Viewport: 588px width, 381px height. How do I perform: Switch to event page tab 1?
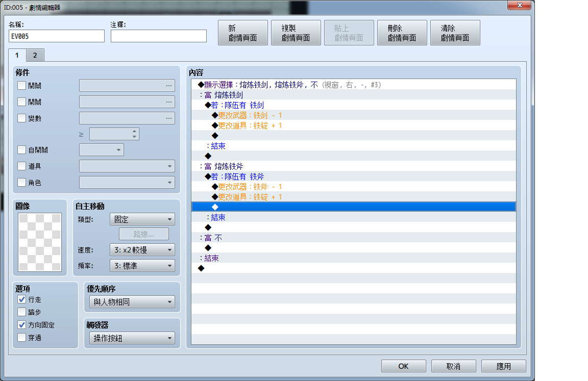click(17, 55)
